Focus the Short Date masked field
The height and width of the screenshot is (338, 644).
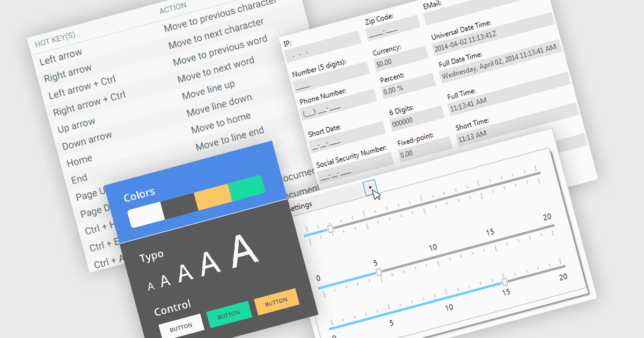pos(348,138)
